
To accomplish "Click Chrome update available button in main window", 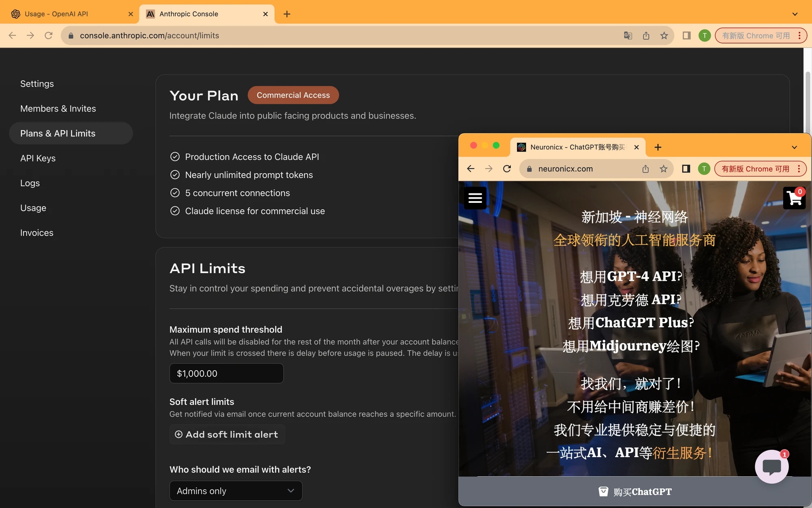I will point(756,36).
